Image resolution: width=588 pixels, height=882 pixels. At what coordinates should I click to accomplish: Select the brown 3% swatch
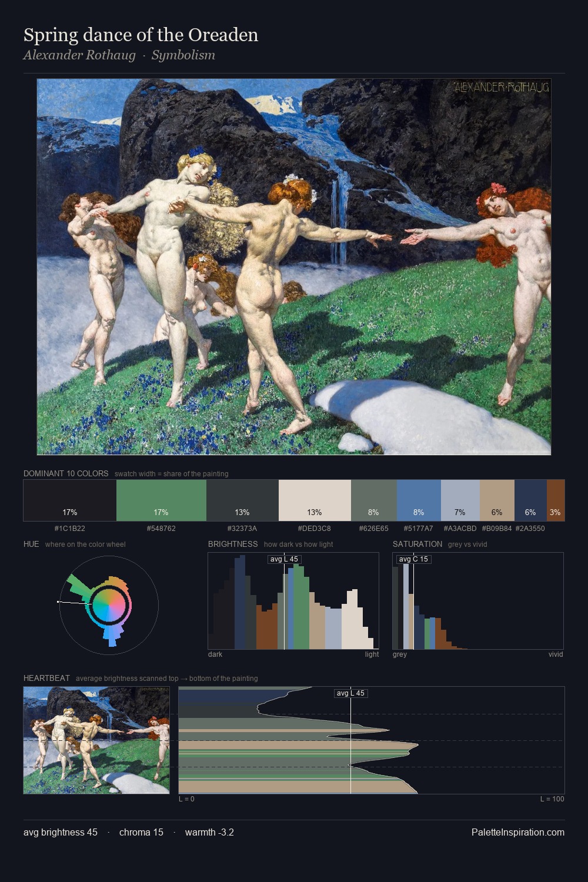556,500
